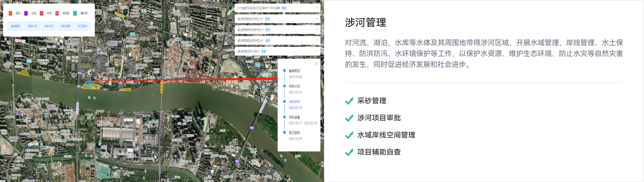Toggle the 停泊区 layer checkbox
Viewport: 644px width, 182px height.
[x=57, y=13]
